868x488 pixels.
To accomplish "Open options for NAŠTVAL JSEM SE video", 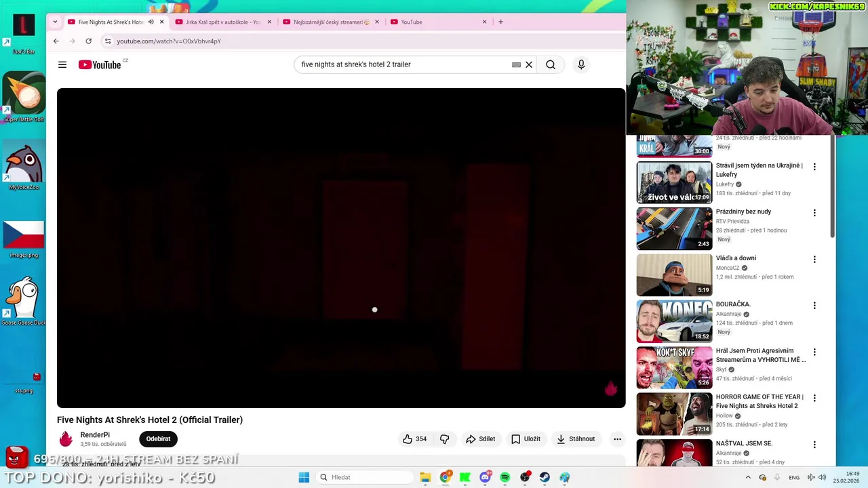I will [x=814, y=445].
